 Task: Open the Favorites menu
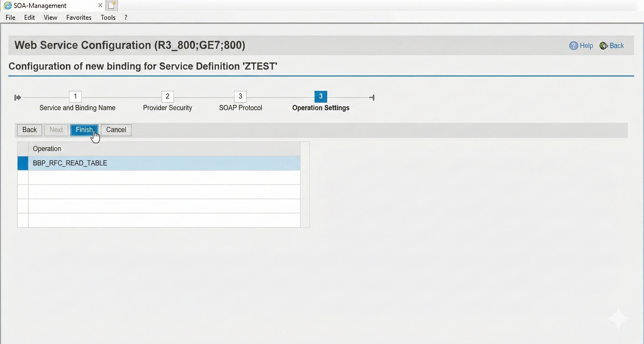tap(79, 18)
